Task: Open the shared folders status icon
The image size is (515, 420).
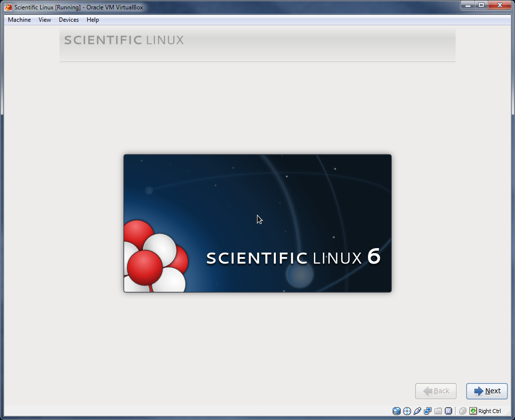Action: point(438,411)
